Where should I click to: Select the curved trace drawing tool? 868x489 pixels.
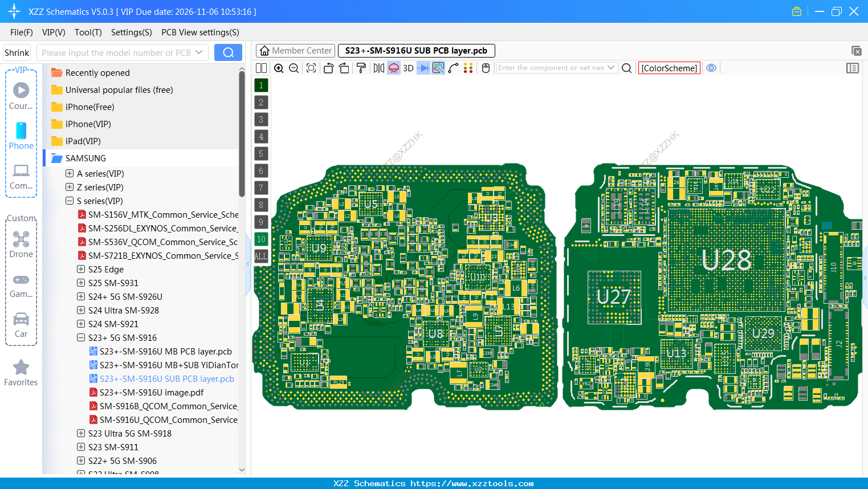pos(453,68)
